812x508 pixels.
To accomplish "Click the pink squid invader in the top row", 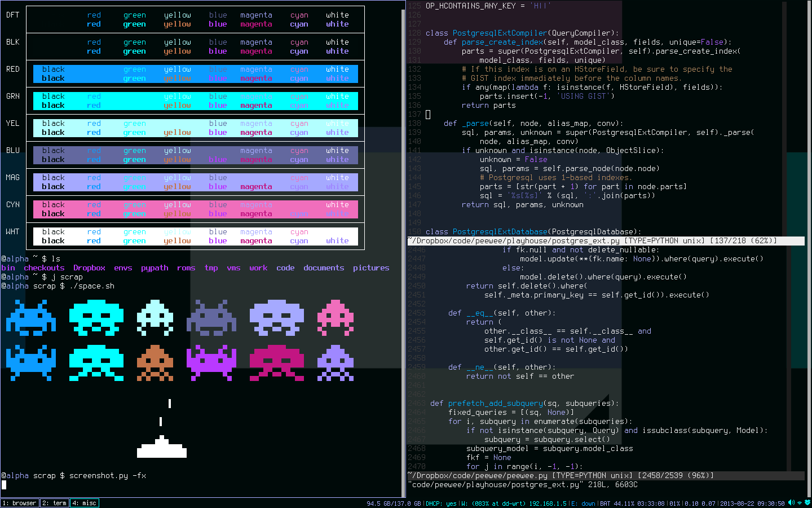I will click(336, 318).
